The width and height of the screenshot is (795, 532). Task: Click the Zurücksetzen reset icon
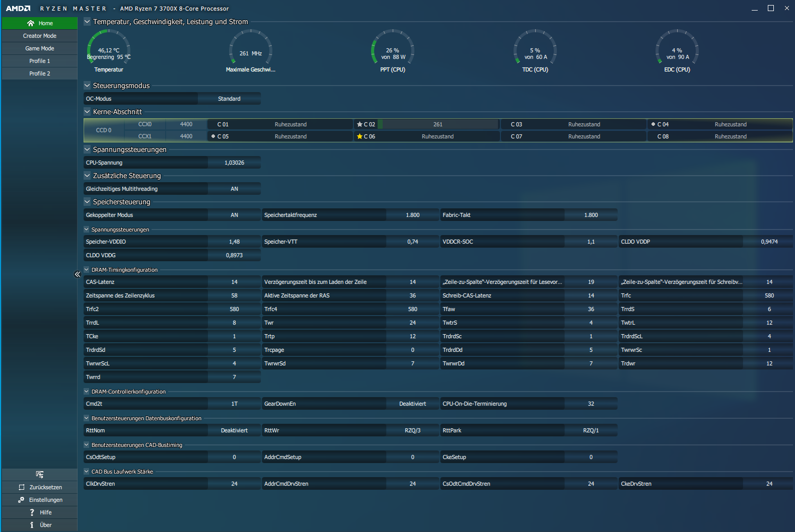22,487
